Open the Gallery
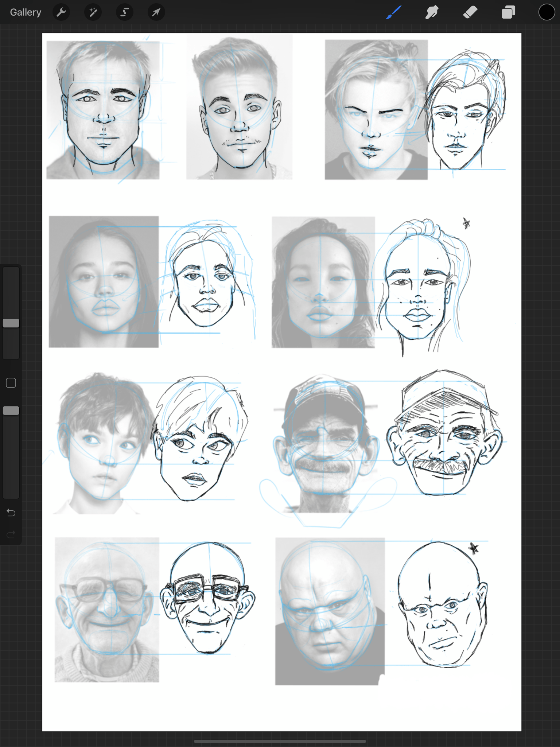560x747 pixels. pyautogui.click(x=26, y=12)
